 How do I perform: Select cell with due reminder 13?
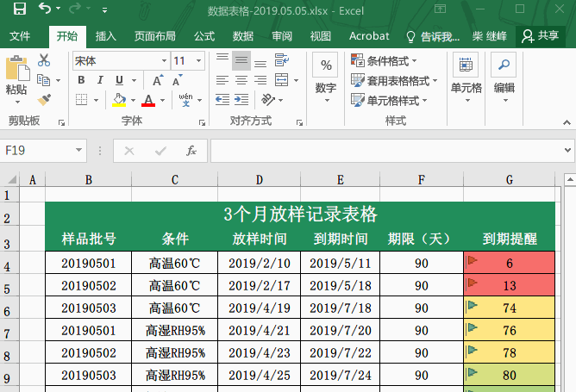coord(510,285)
